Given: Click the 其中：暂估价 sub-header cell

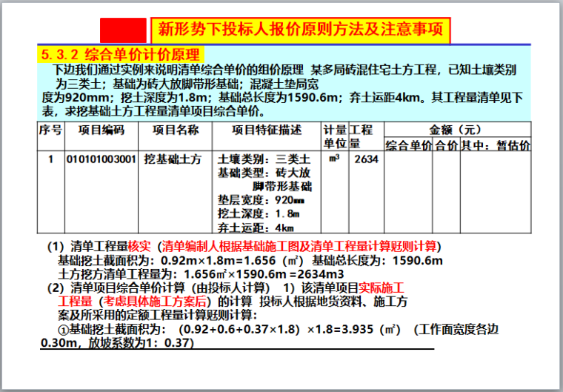Looking at the screenshot, I should tap(495, 145).
